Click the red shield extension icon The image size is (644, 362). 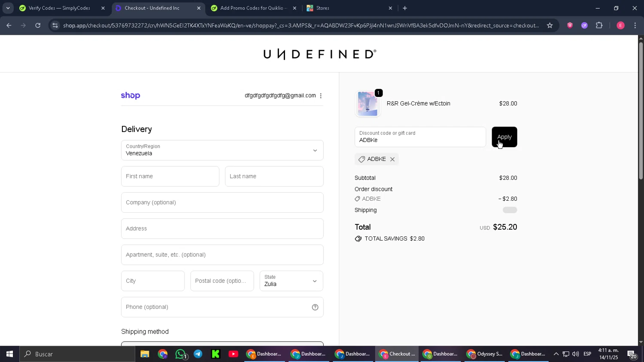click(x=570, y=25)
